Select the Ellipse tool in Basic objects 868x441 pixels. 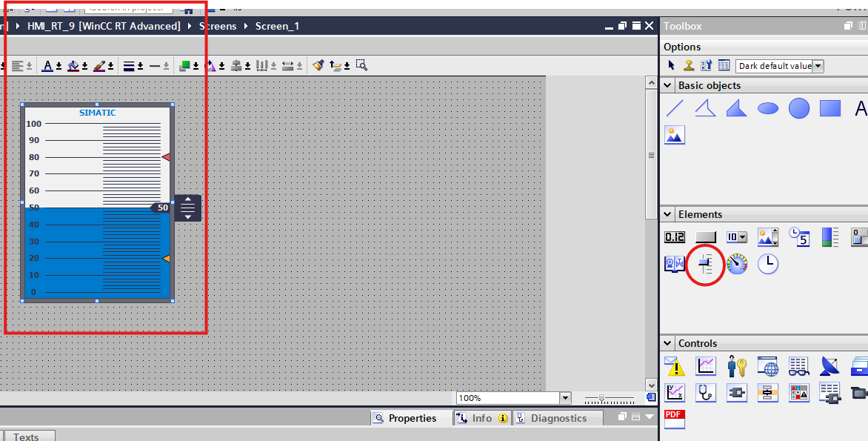tap(768, 108)
